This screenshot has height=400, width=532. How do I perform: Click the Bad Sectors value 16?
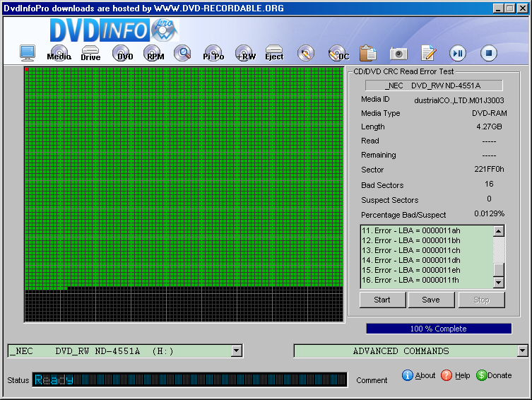click(x=489, y=184)
